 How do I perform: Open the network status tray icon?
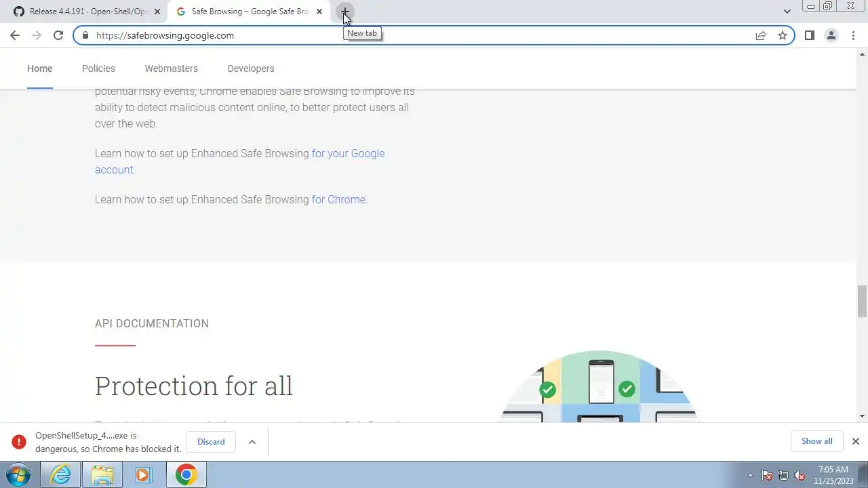click(783, 475)
